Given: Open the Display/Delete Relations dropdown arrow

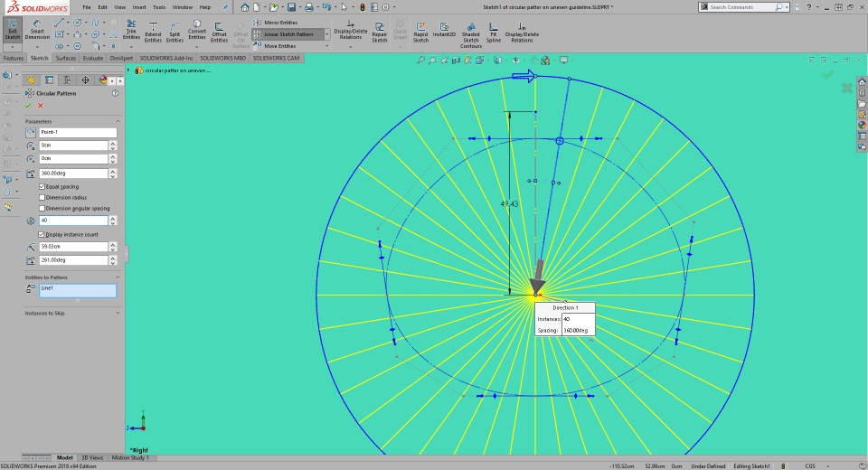Looking at the screenshot, I should coord(351,47).
